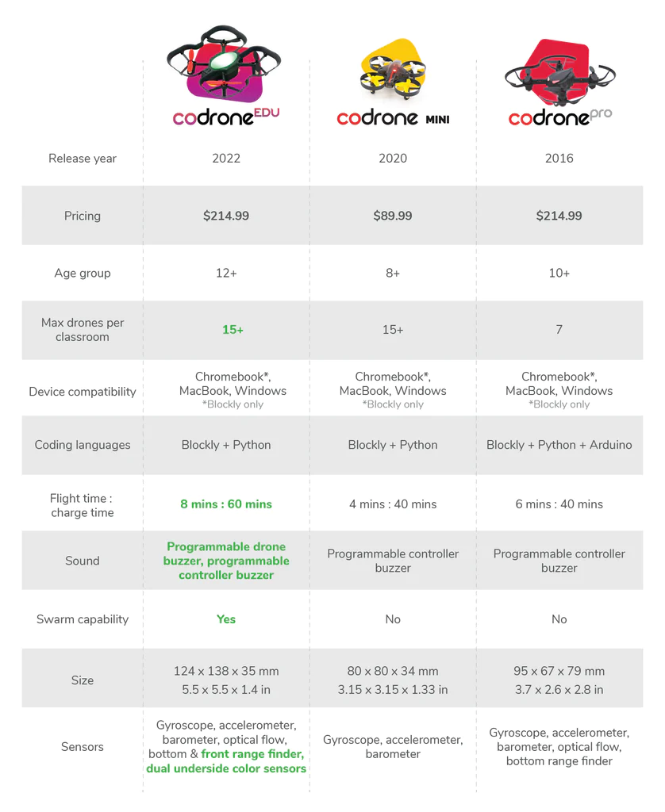Click the green Yes swarm capability value

(226, 619)
